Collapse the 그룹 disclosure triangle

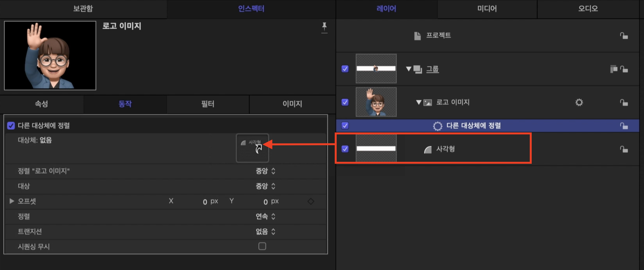(408, 69)
